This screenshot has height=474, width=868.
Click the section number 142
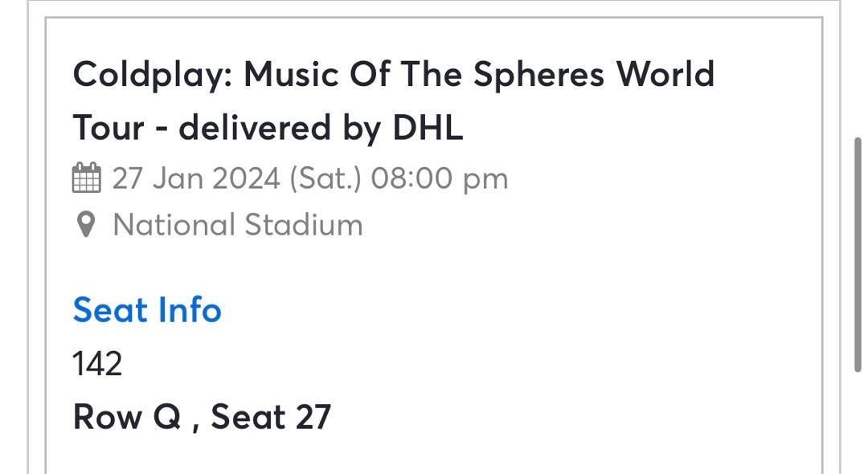tap(97, 365)
